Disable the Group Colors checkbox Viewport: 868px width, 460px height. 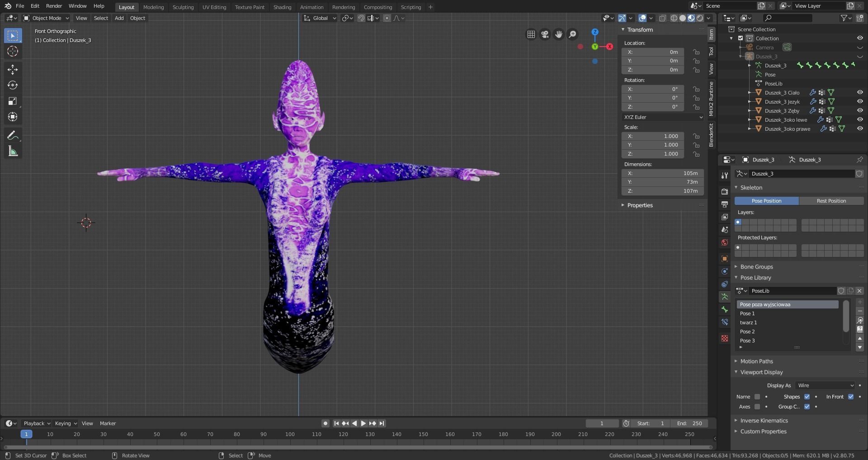pyautogui.click(x=807, y=407)
